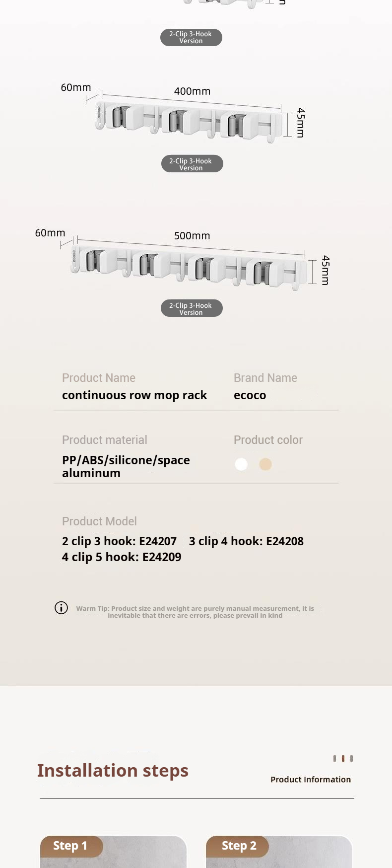Screen dimensions: 392x868
Task: Click the version label under 500mm rack
Action: click(x=192, y=308)
